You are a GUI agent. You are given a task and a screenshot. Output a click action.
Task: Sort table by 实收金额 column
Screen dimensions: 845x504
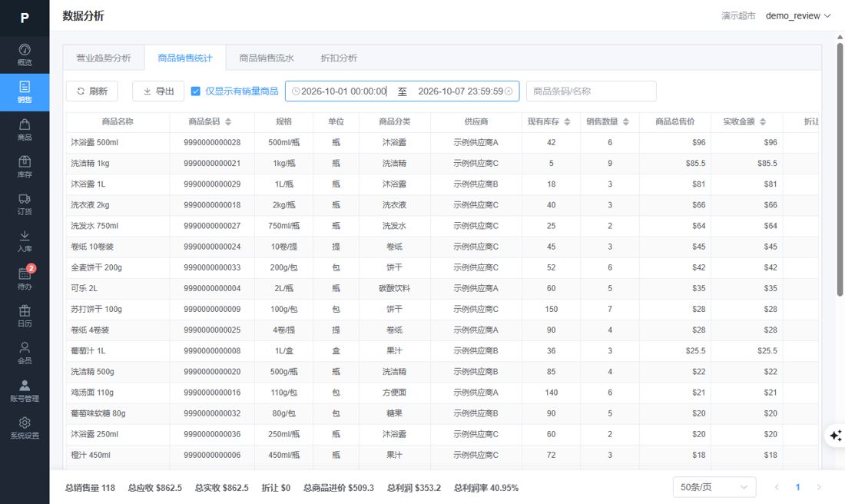point(763,122)
